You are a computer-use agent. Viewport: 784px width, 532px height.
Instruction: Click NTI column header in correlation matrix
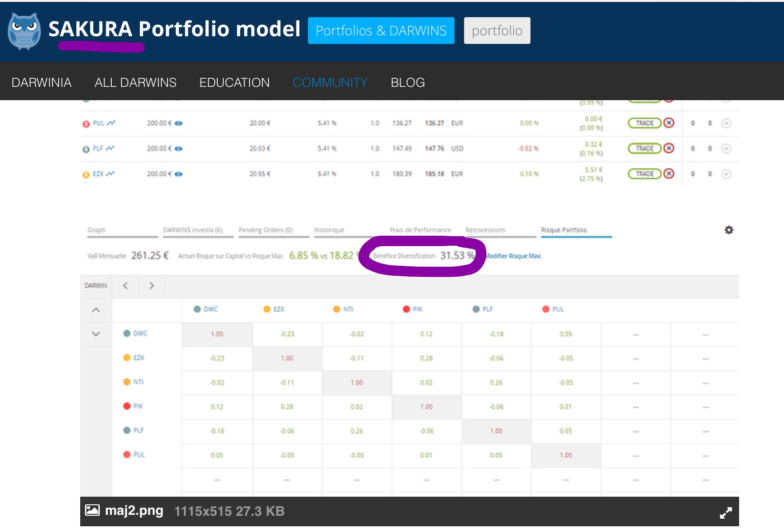click(343, 309)
